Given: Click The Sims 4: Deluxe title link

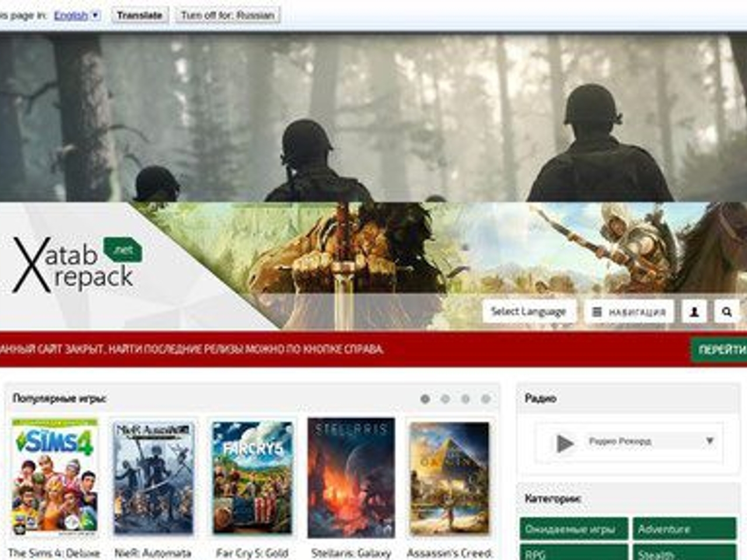Looking at the screenshot, I should pyautogui.click(x=54, y=552).
